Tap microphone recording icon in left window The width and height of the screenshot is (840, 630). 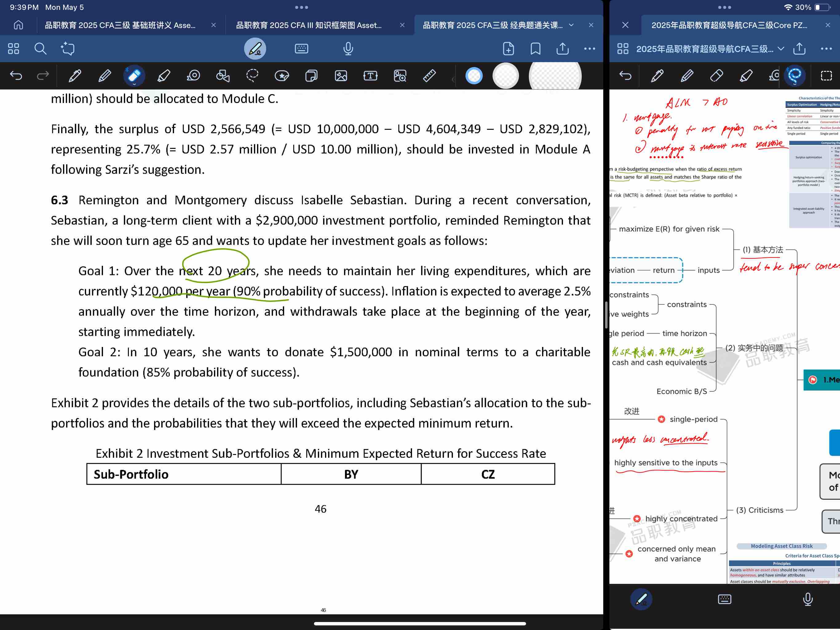click(x=348, y=49)
